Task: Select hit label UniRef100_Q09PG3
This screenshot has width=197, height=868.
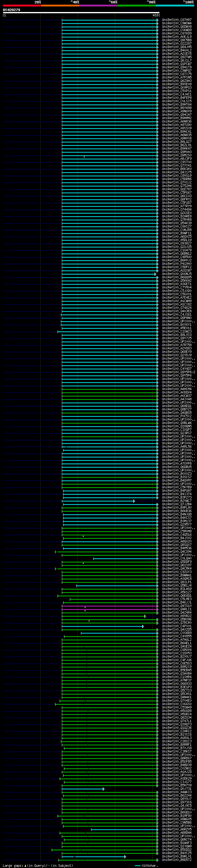Action: tap(176, 88)
